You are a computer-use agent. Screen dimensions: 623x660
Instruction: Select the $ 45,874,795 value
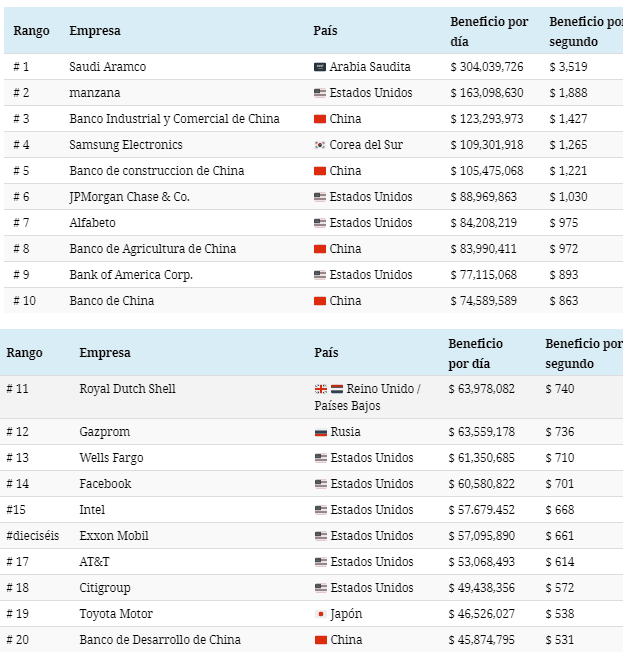pos(481,640)
